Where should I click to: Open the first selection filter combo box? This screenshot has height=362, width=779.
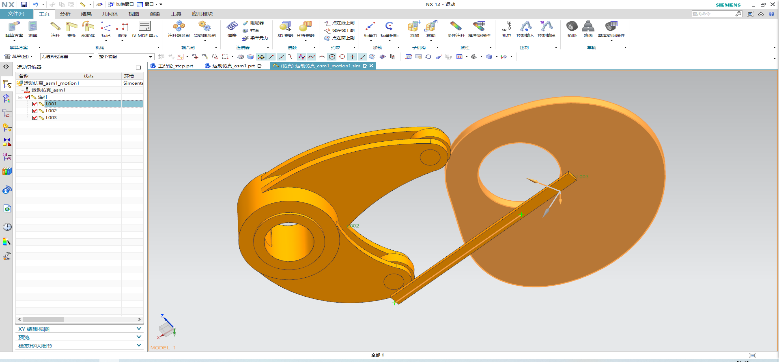coord(67,57)
